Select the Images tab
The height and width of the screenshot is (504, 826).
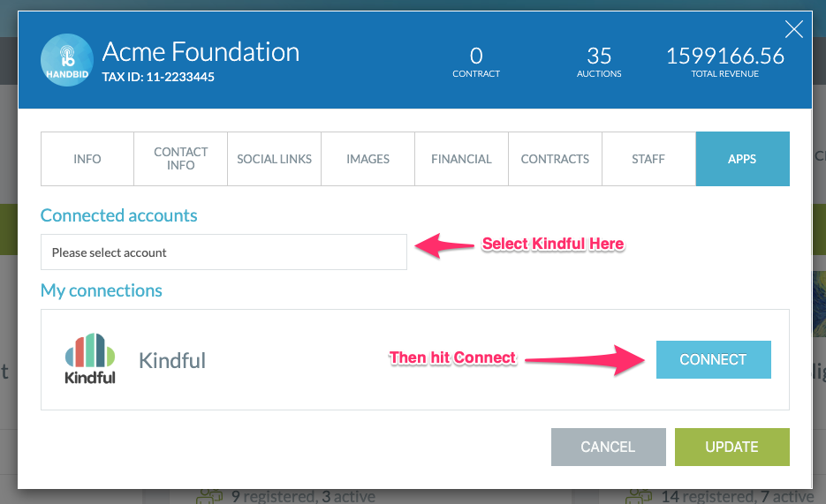pyautogui.click(x=368, y=159)
